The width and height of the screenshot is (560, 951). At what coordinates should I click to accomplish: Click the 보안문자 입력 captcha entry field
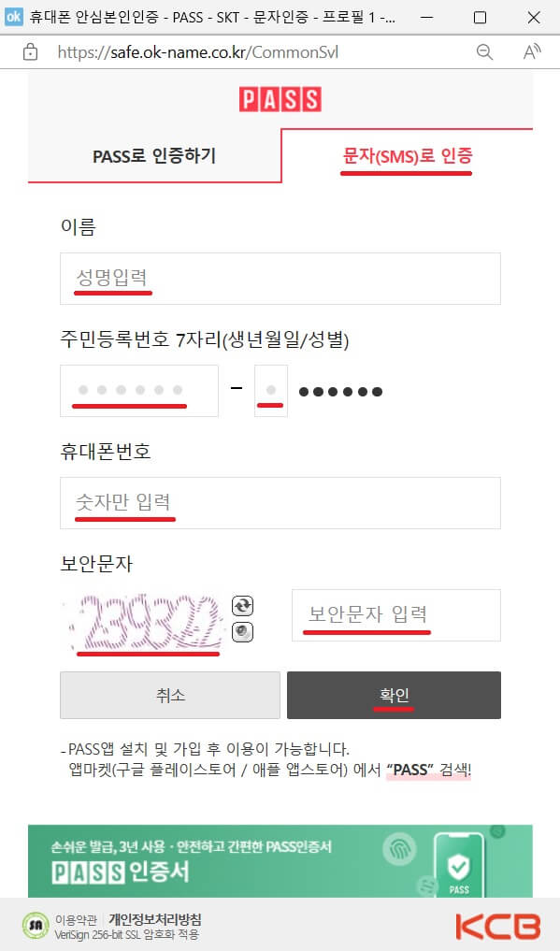(x=395, y=614)
